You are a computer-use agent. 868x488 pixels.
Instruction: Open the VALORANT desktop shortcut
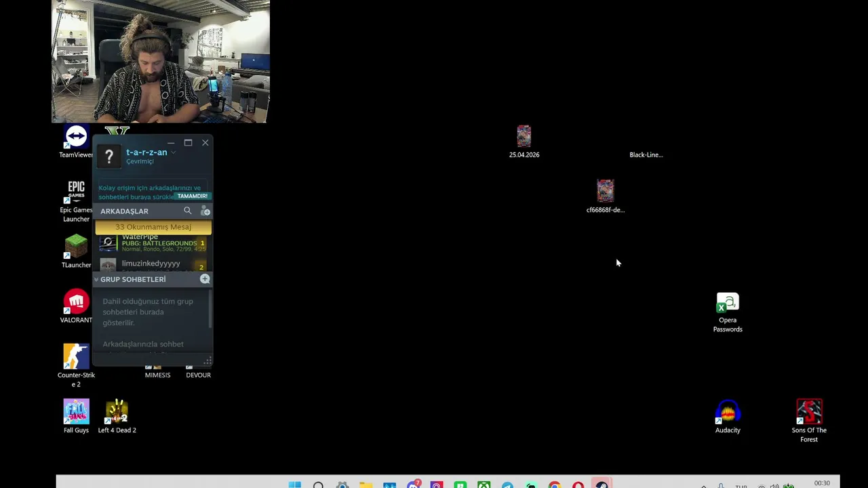point(76,306)
